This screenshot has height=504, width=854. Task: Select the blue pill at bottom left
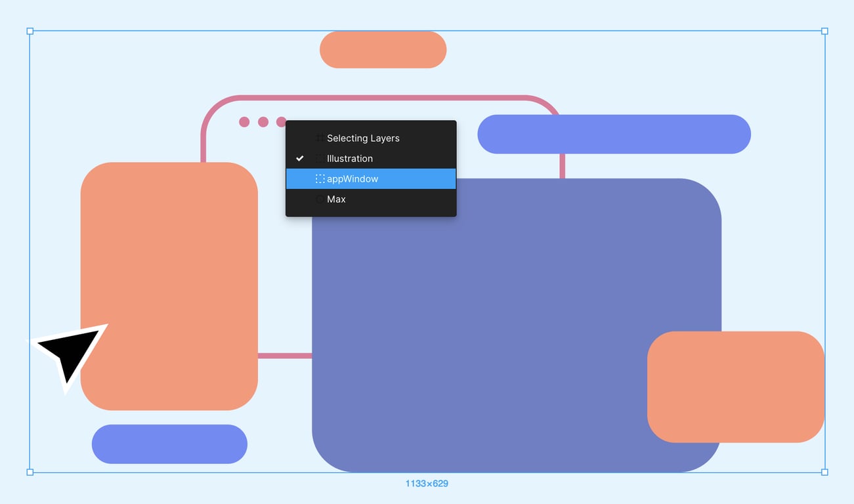[169, 444]
